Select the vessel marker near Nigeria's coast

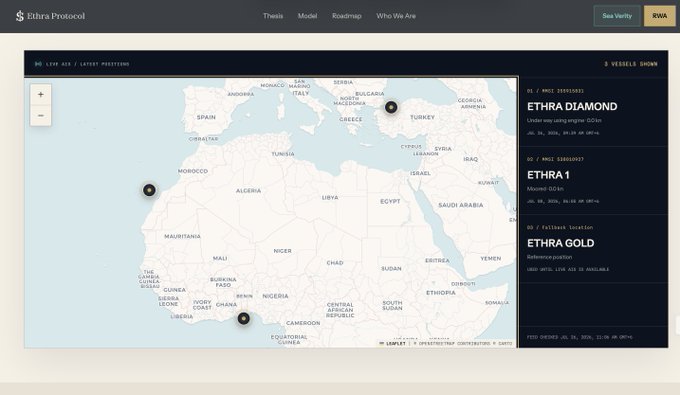point(244,319)
